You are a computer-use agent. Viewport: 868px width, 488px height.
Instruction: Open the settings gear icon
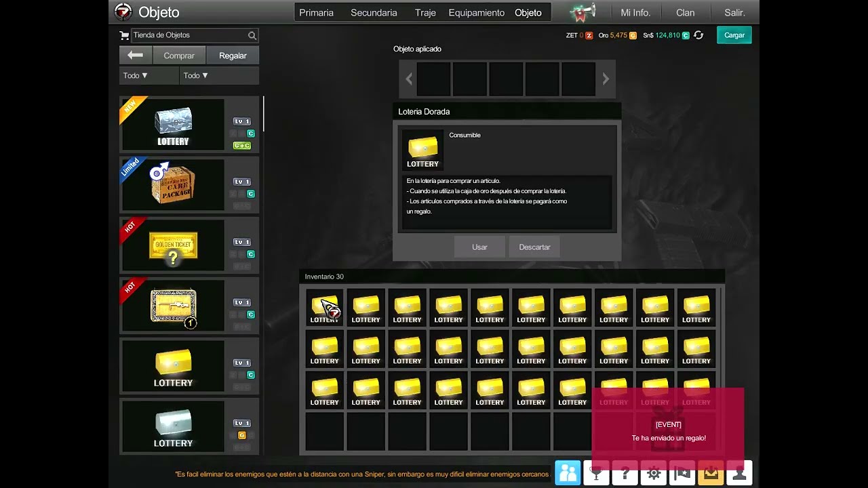(x=654, y=472)
